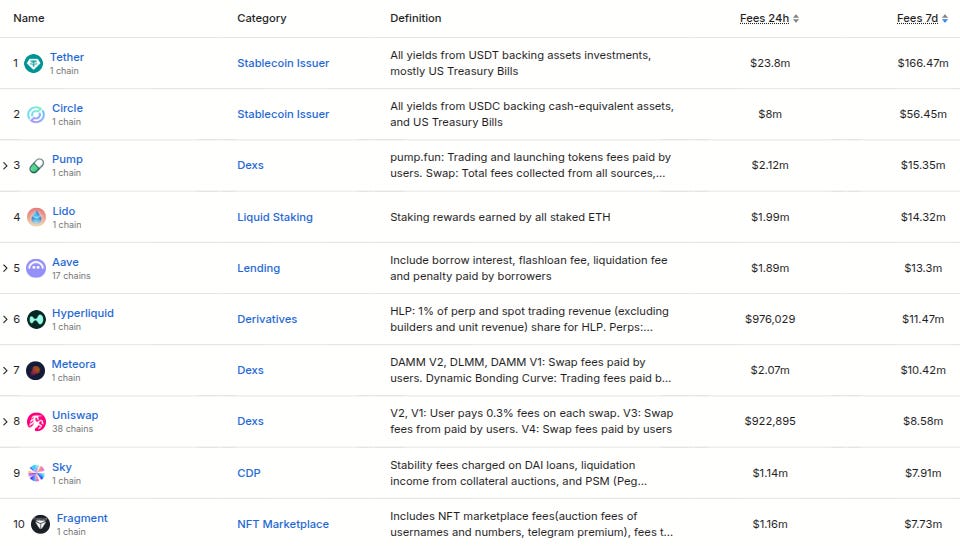Click the Pump pill logo icon
The height and width of the screenshot is (546, 960).
click(36, 165)
